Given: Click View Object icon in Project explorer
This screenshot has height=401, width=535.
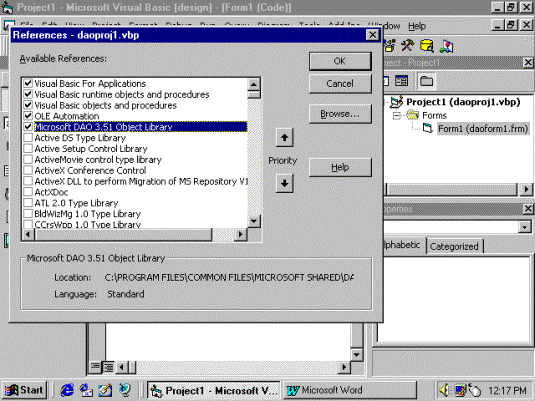Looking at the screenshot, I should pos(401,81).
